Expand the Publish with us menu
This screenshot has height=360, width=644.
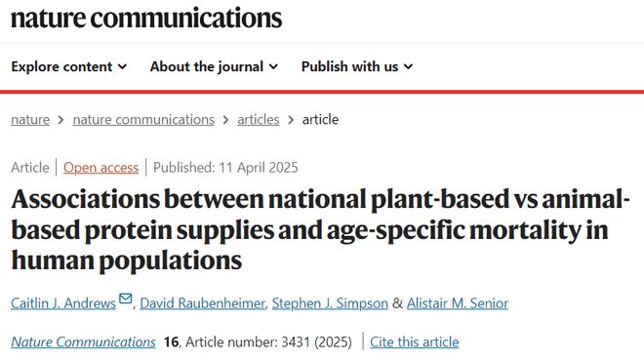point(357,66)
